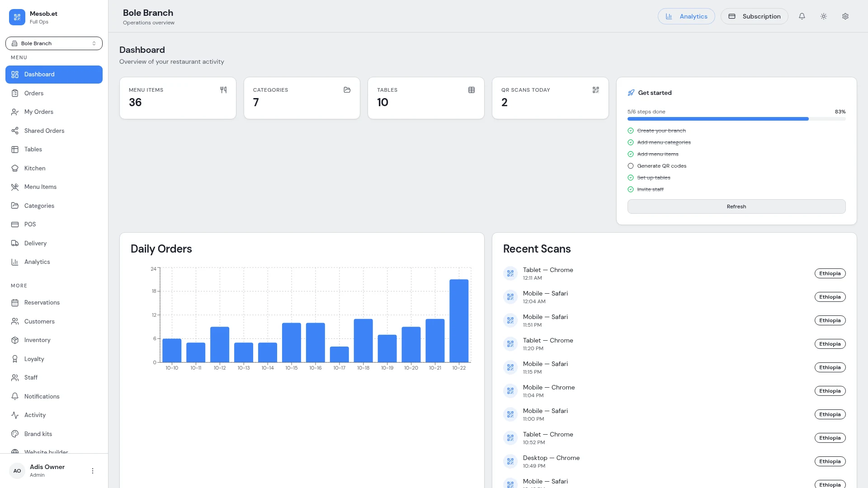
Task: Open settings gear icon in the header
Action: click(x=845, y=16)
